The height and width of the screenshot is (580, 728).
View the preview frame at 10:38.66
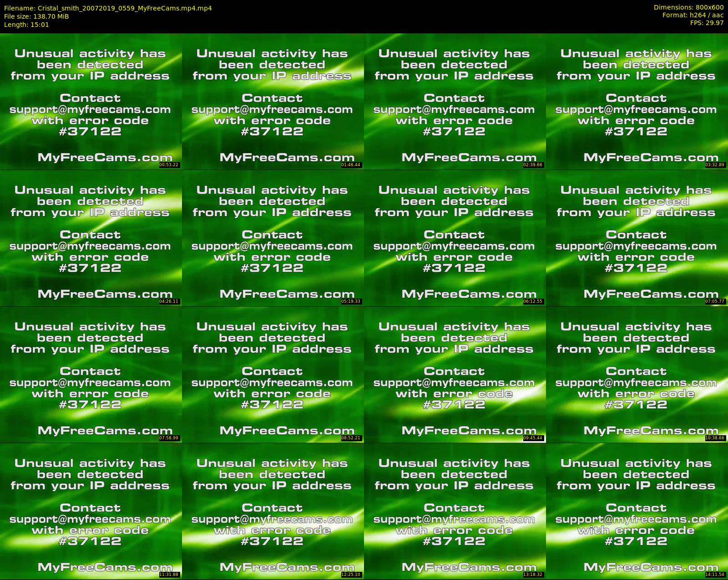pyautogui.click(x=637, y=374)
